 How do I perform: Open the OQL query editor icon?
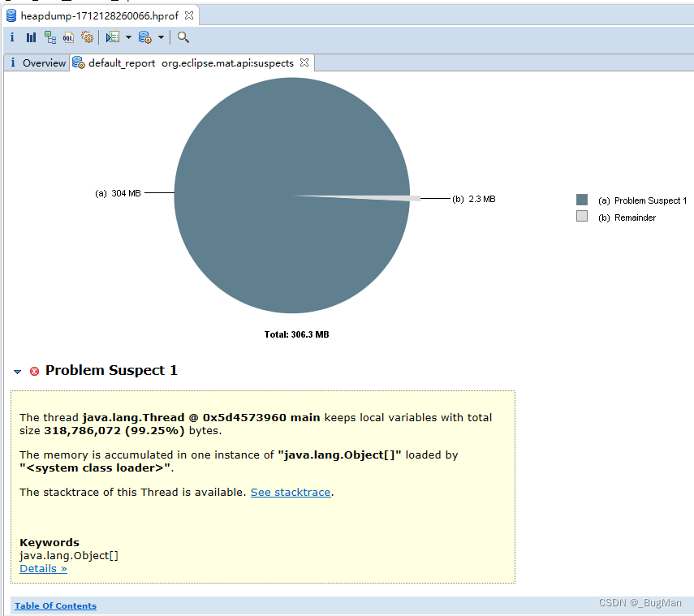click(x=68, y=37)
